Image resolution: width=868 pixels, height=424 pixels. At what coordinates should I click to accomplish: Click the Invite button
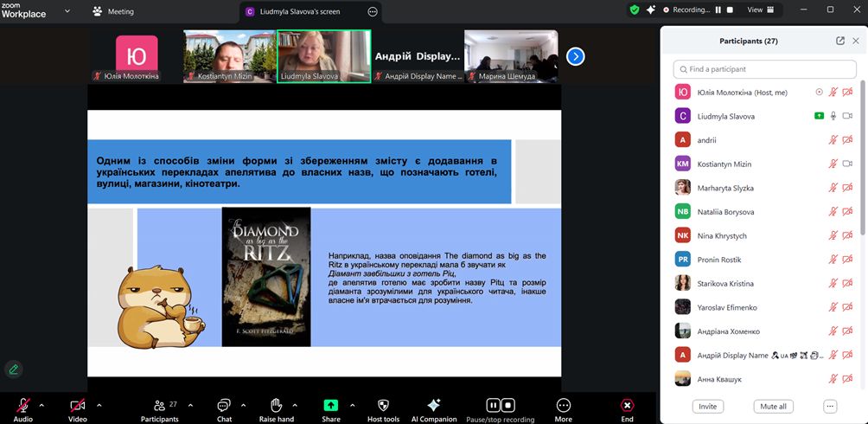(x=707, y=406)
